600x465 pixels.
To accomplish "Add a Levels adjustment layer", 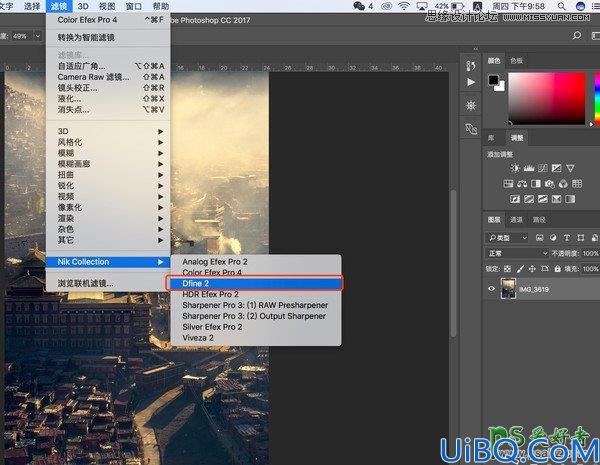I will click(x=529, y=168).
